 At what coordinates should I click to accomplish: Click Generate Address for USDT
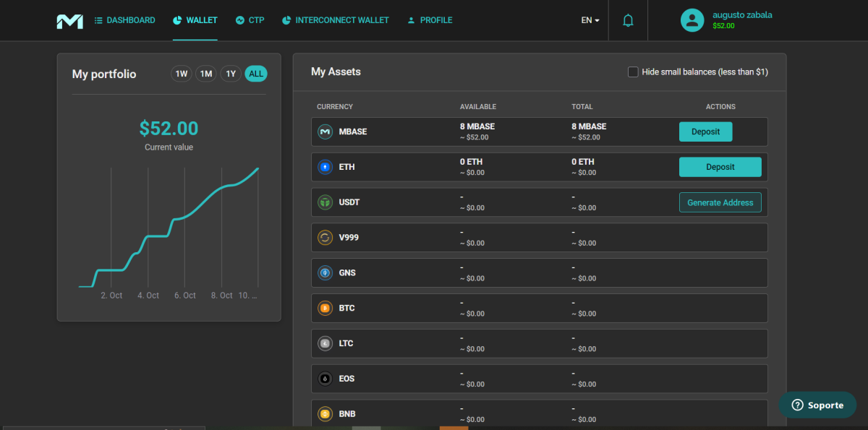[x=720, y=202]
